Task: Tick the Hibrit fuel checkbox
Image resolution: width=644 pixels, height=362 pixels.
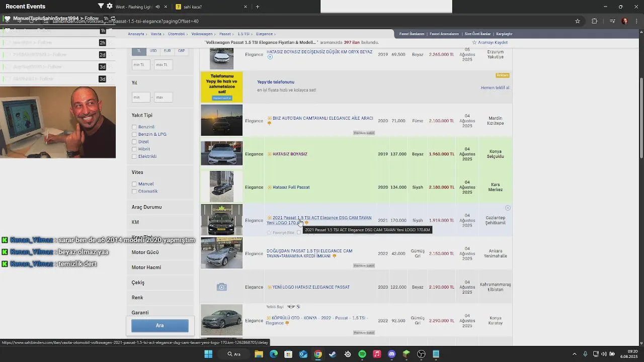Action: coord(134,149)
